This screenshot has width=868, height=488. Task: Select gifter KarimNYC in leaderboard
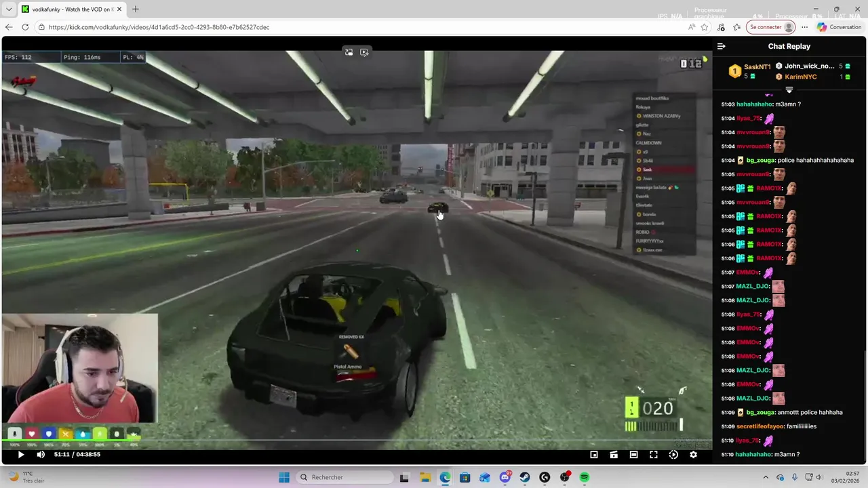[800, 77]
